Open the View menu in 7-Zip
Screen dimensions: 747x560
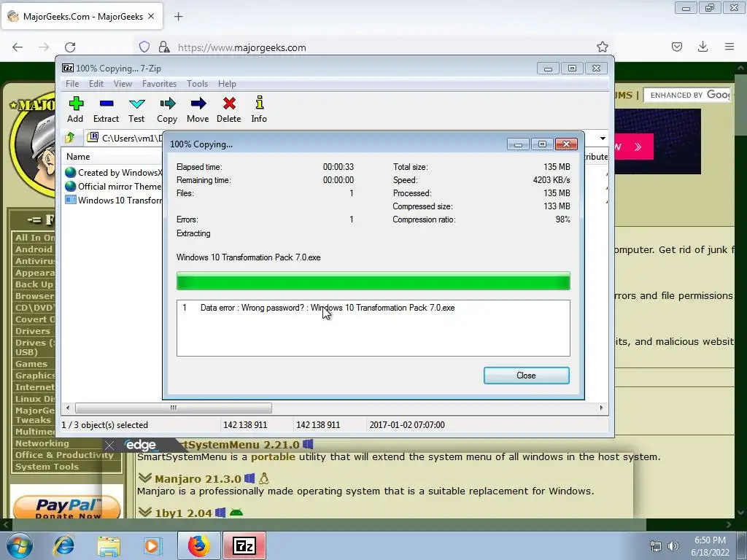tap(123, 84)
